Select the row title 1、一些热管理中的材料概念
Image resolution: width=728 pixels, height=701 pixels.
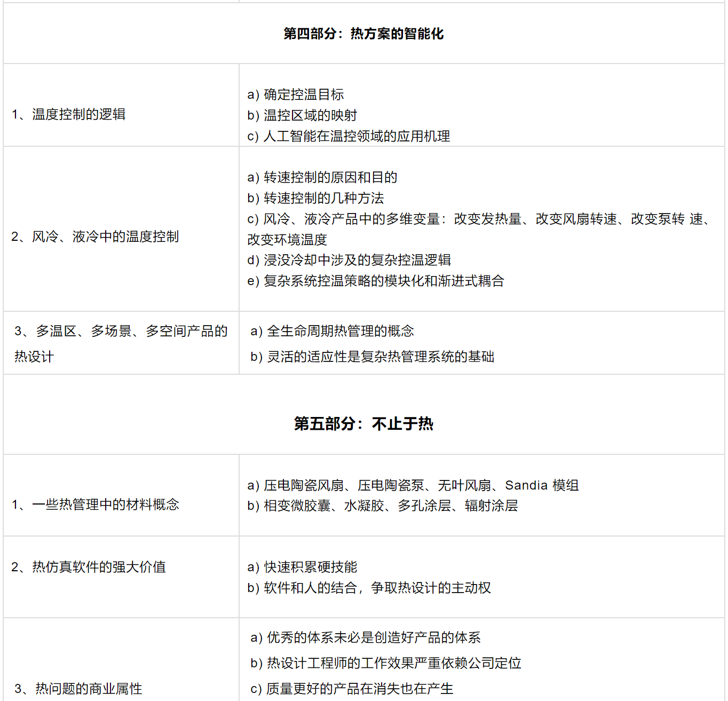coord(95,505)
